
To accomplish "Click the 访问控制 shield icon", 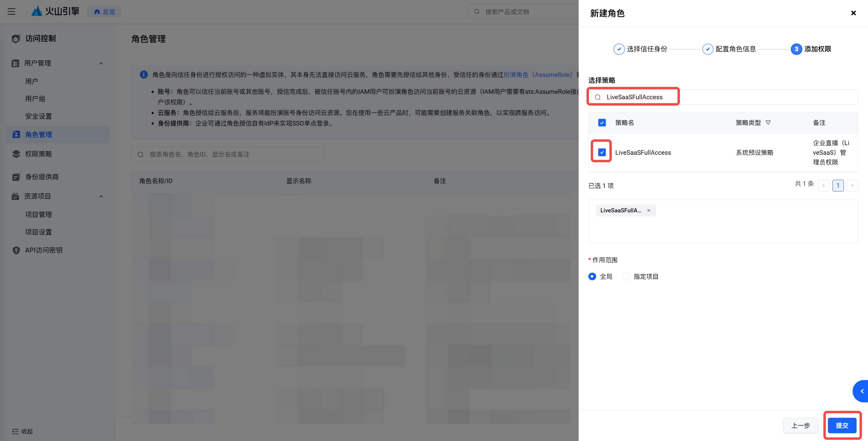I will point(16,39).
